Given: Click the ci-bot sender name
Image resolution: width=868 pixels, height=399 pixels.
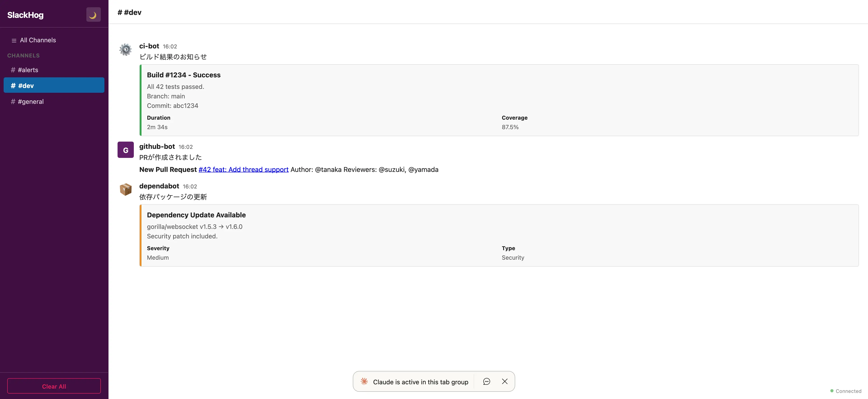Looking at the screenshot, I should 149,46.
